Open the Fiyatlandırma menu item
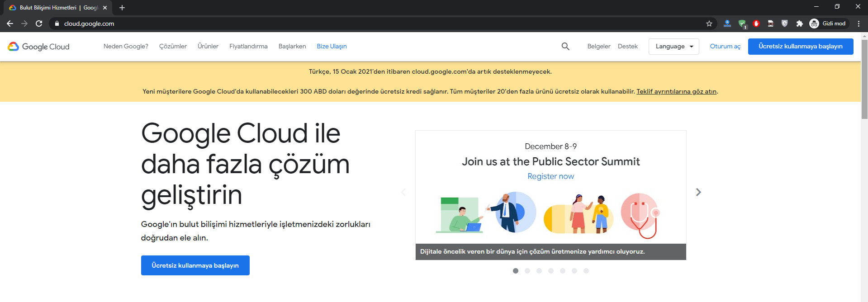Image resolution: width=868 pixels, height=302 pixels. [248, 46]
